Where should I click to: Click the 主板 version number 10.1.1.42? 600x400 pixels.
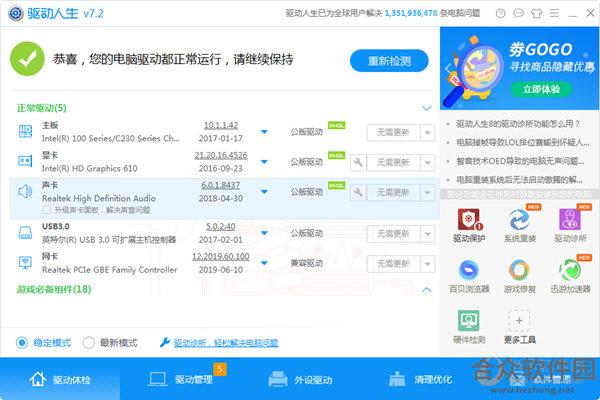(221, 126)
